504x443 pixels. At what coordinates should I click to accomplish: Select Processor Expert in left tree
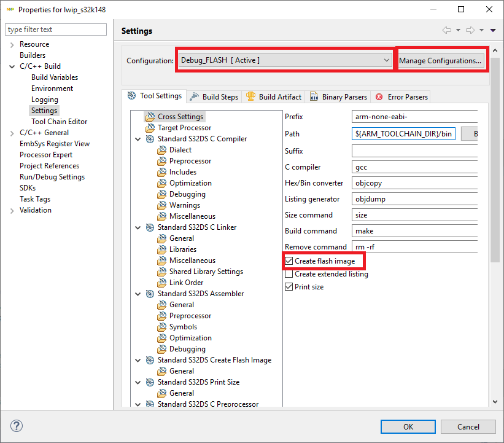(46, 155)
